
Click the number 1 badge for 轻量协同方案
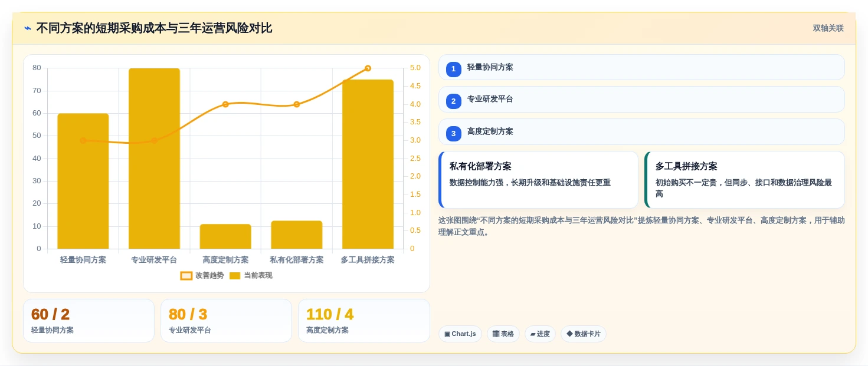pyautogui.click(x=453, y=69)
